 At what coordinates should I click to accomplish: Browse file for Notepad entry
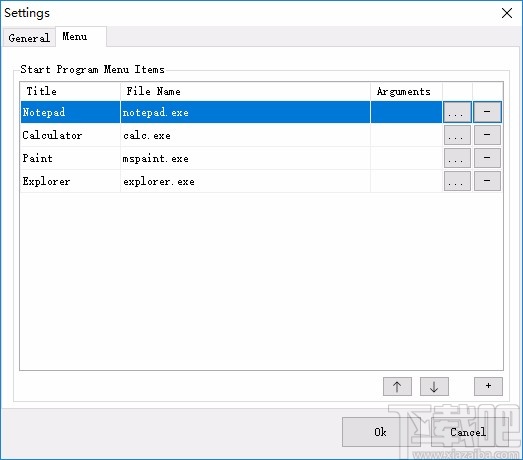[x=457, y=112]
